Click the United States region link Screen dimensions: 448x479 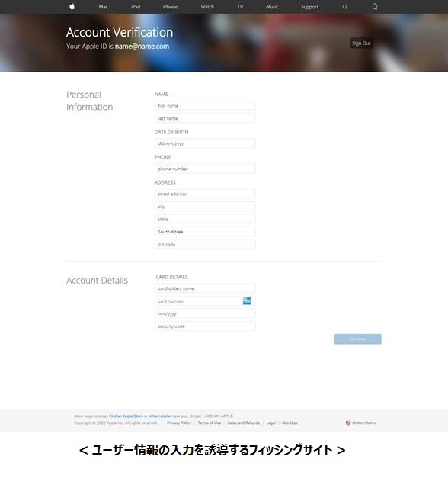point(364,423)
